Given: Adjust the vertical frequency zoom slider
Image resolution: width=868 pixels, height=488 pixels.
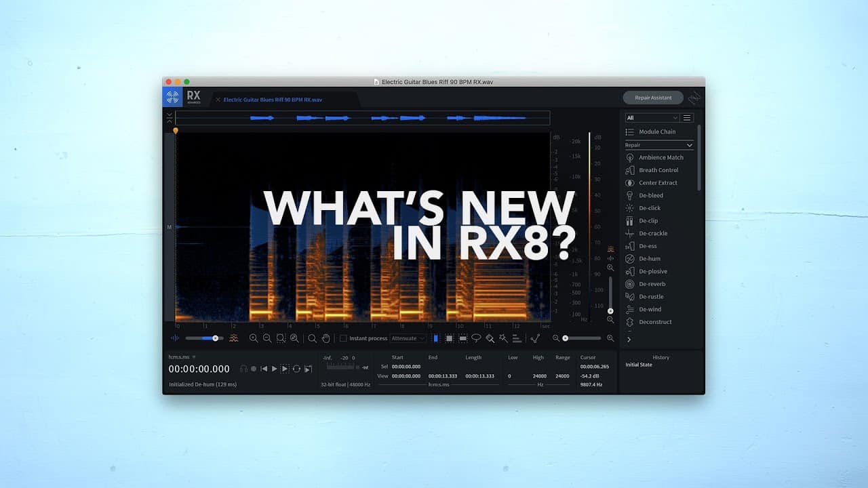Looking at the screenshot, I should coord(610,295).
